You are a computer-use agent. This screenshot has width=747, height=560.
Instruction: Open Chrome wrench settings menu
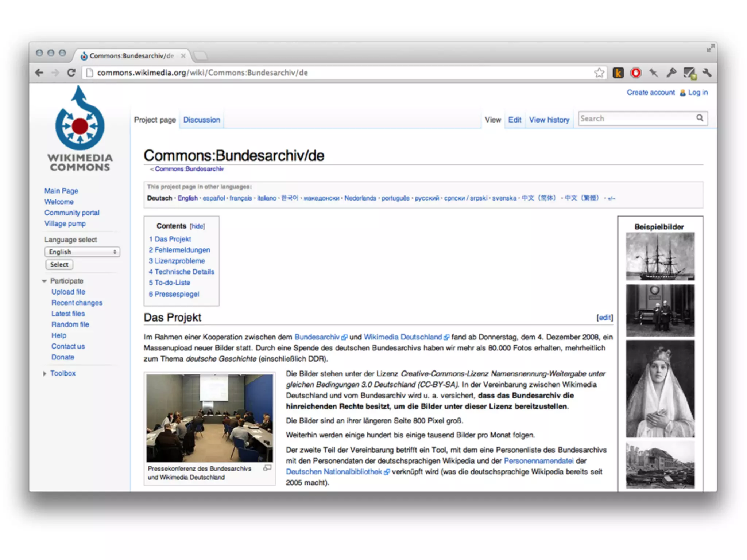tap(707, 73)
